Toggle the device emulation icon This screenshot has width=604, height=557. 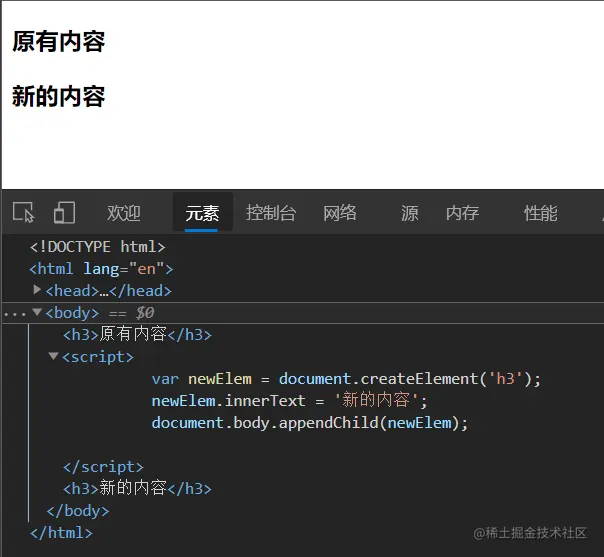(64, 212)
